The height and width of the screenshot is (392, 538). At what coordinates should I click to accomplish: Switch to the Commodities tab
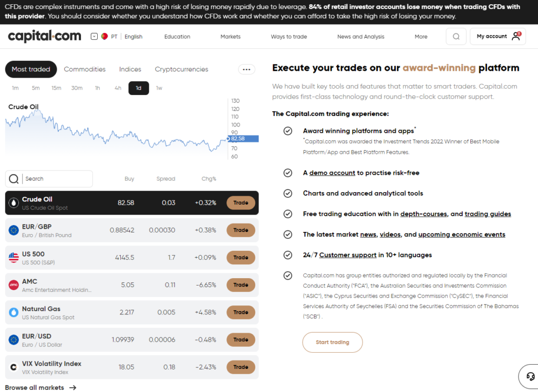(85, 69)
